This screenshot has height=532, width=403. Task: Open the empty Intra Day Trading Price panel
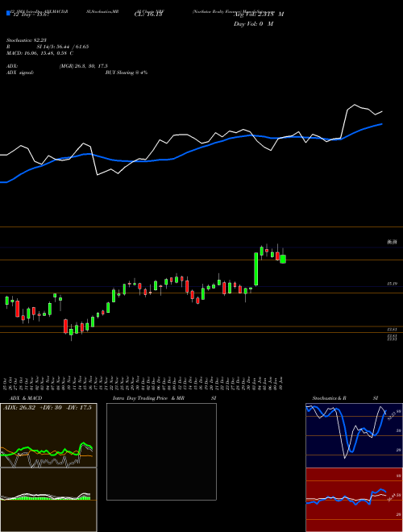click(x=161, y=451)
